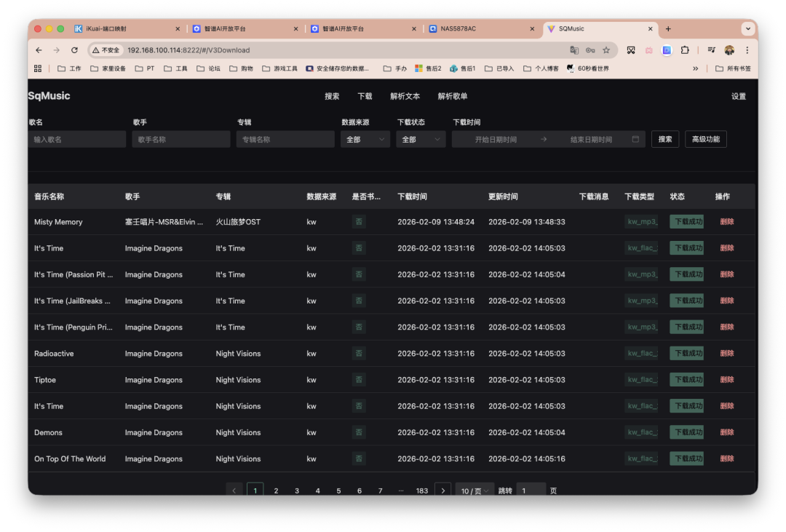The width and height of the screenshot is (786, 532).
Task: Click the blue D extension icon
Action: [x=666, y=51]
